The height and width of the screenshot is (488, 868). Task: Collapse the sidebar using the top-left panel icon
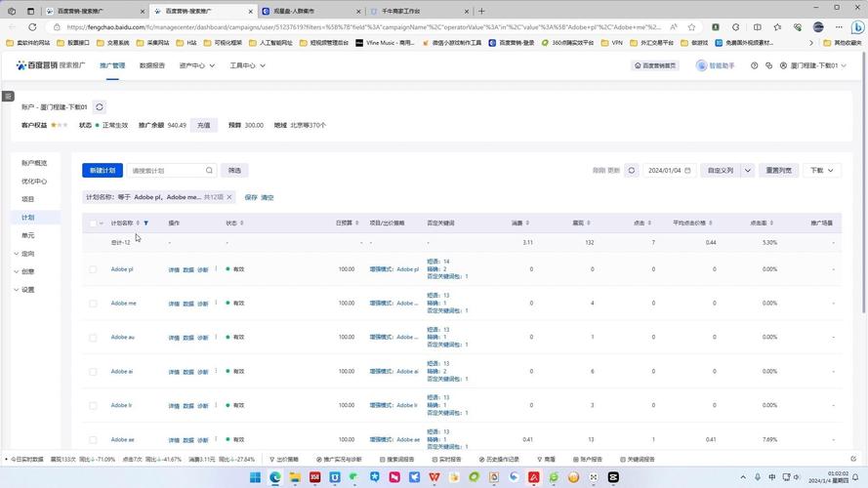coord(8,97)
